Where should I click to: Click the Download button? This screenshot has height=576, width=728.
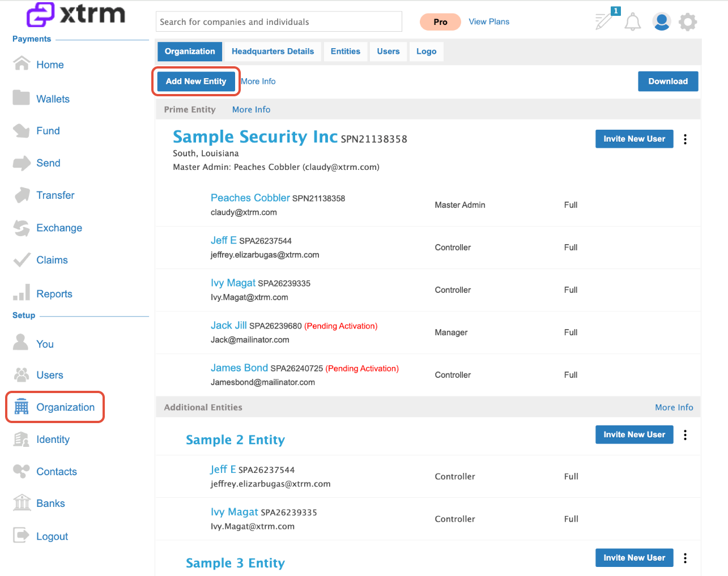668,82
